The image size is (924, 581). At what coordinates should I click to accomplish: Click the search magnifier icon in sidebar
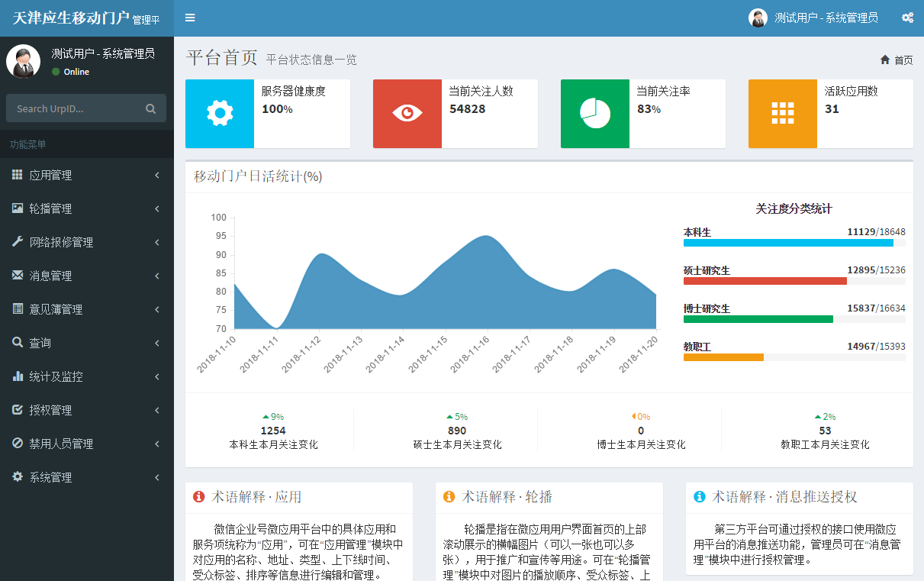point(151,108)
